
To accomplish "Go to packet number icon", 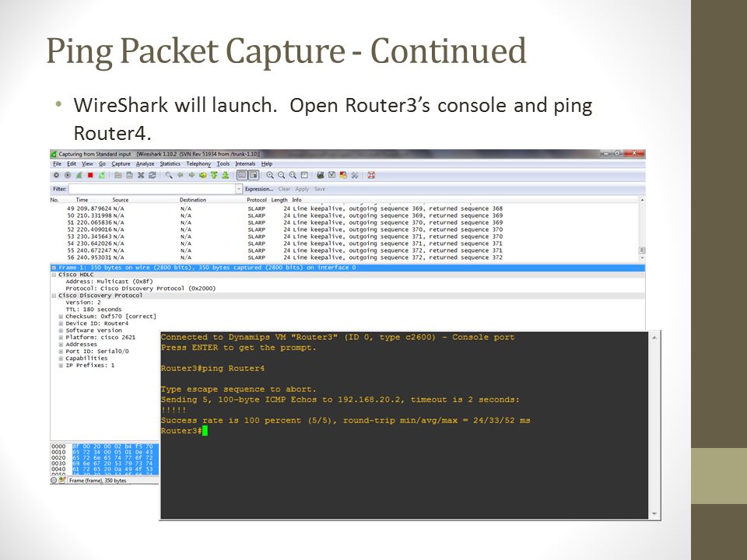I will [x=203, y=175].
